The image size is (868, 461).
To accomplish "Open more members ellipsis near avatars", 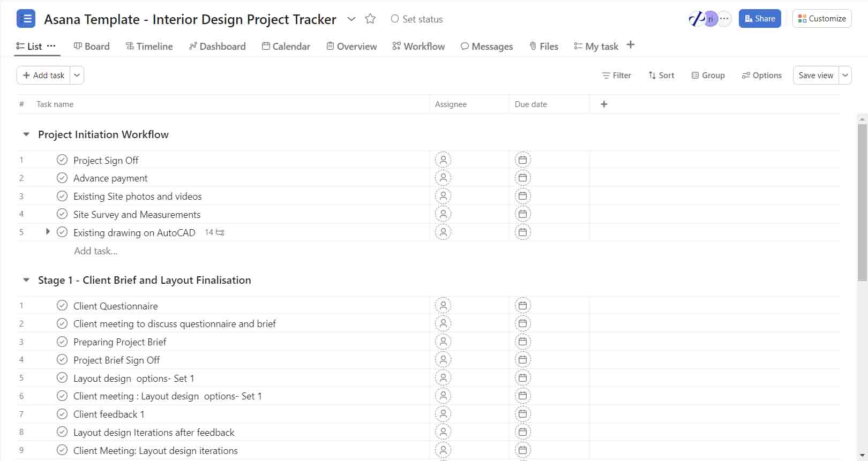I will pos(724,19).
